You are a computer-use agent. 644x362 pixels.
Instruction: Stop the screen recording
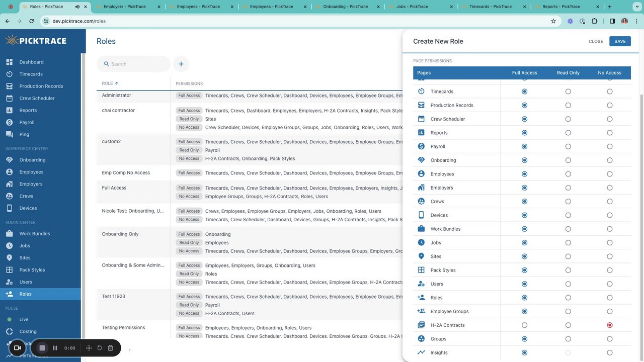(42, 348)
